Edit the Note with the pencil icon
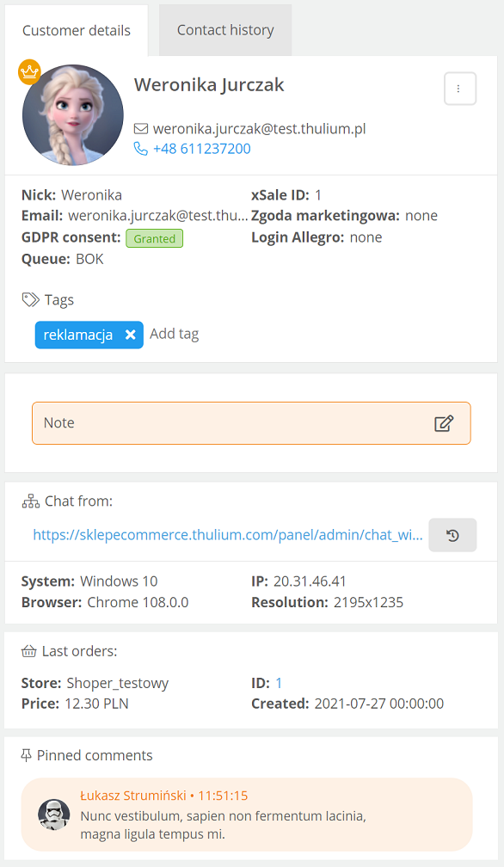The image size is (504, 867). (444, 423)
